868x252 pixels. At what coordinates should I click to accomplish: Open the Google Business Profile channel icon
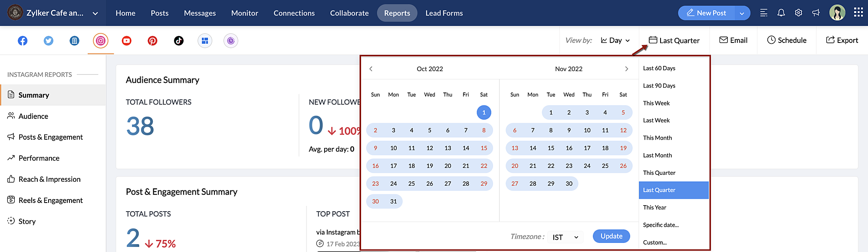[75, 41]
